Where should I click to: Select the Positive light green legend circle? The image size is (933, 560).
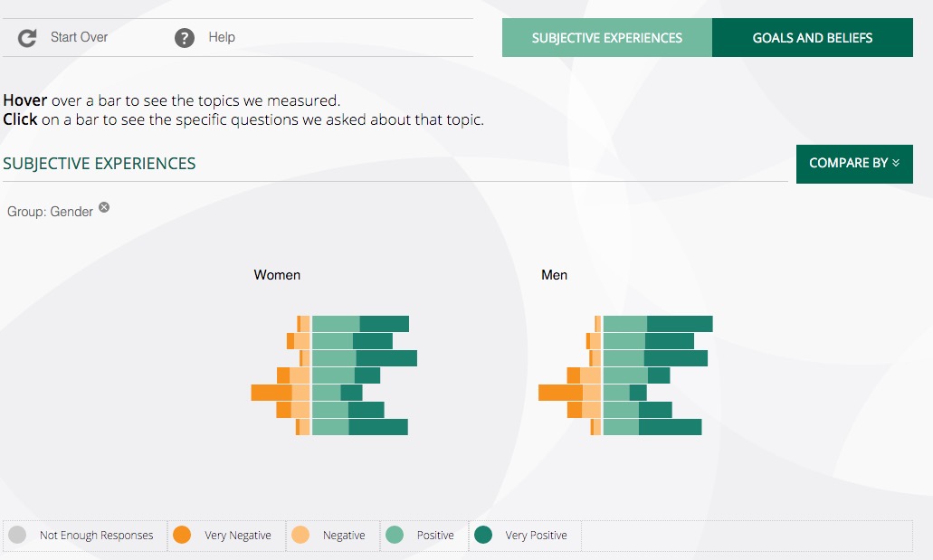[x=395, y=535]
